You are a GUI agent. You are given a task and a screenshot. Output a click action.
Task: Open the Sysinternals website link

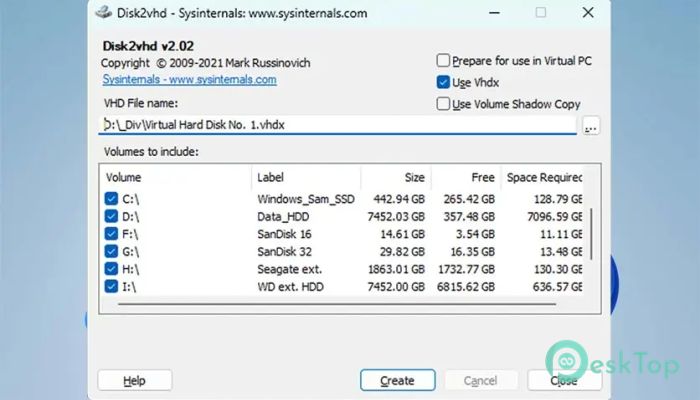(189, 79)
